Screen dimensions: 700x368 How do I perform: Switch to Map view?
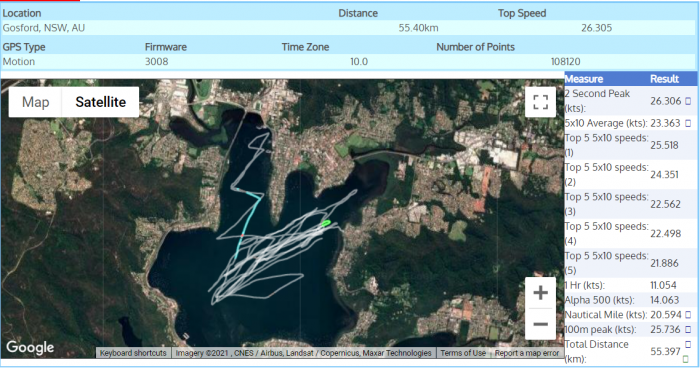tap(35, 102)
